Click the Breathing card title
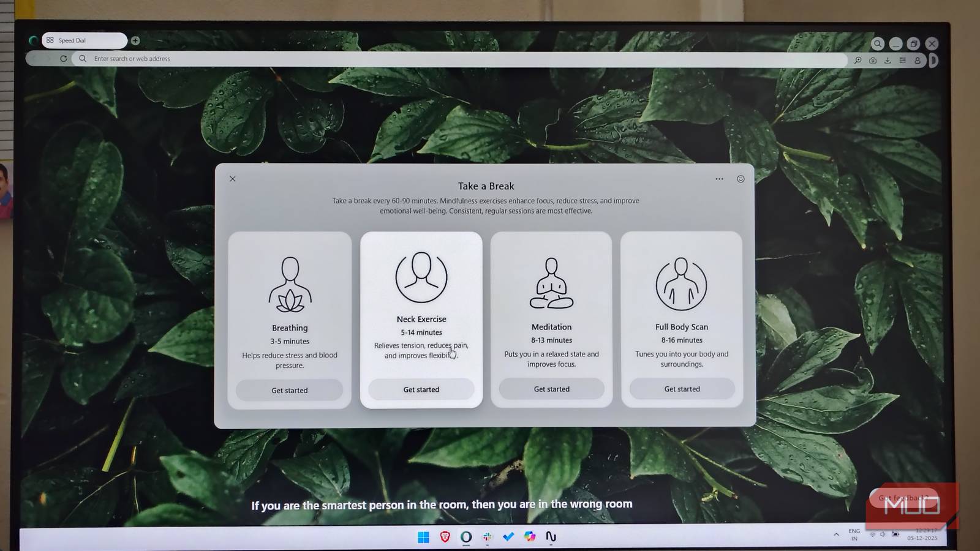Image resolution: width=980 pixels, height=551 pixels. (x=290, y=328)
